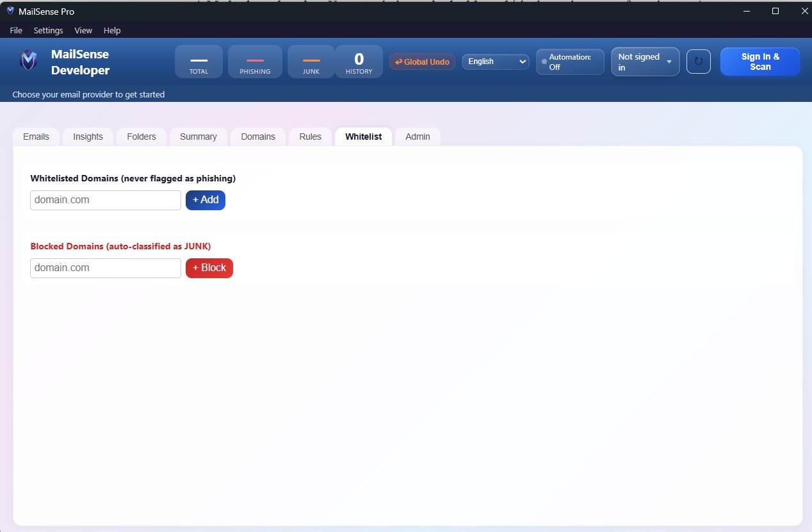Switch to the Admin tab
The image size is (812, 532).
(x=418, y=137)
